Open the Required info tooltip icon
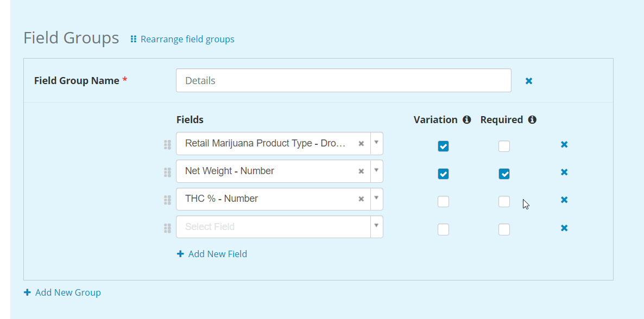The width and height of the screenshot is (644, 319). [533, 119]
